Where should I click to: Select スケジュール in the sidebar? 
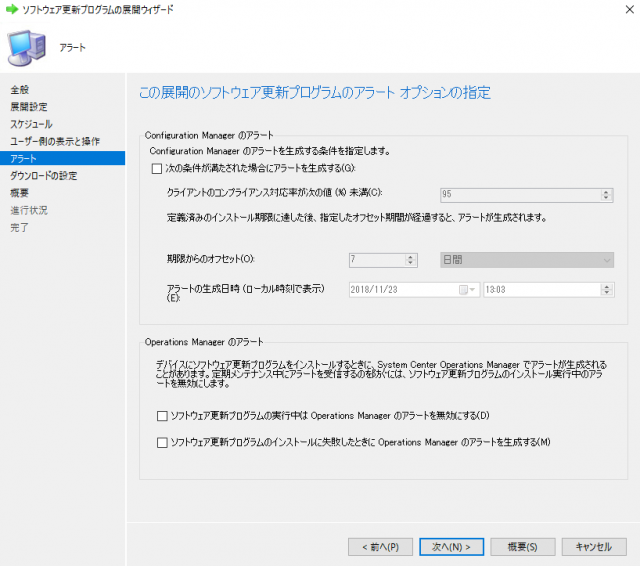tap(32, 124)
